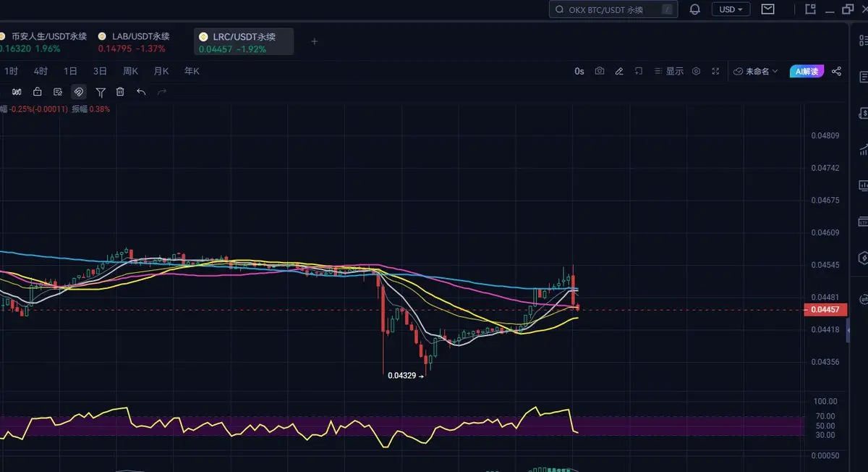This screenshot has width=868, height=472.
Task: Click the 0s countdown indicator
Action: click(x=579, y=71)
